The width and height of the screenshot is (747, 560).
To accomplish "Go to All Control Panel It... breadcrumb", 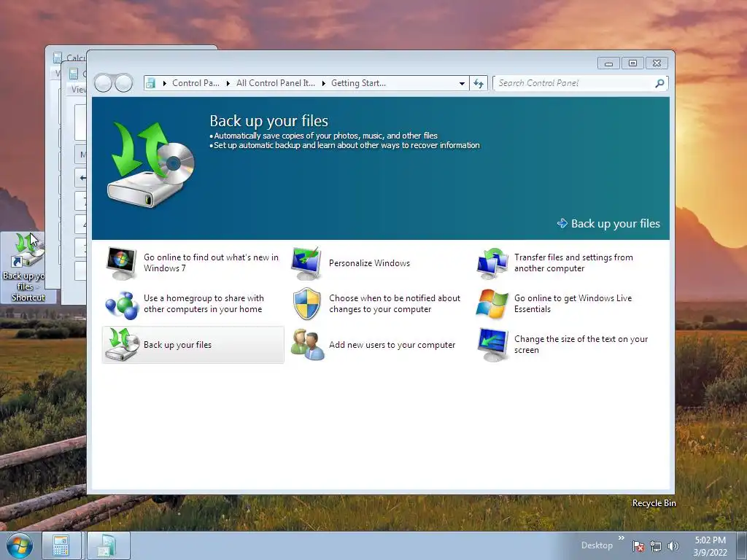I will pyautogui.click(x=275, y=83).
